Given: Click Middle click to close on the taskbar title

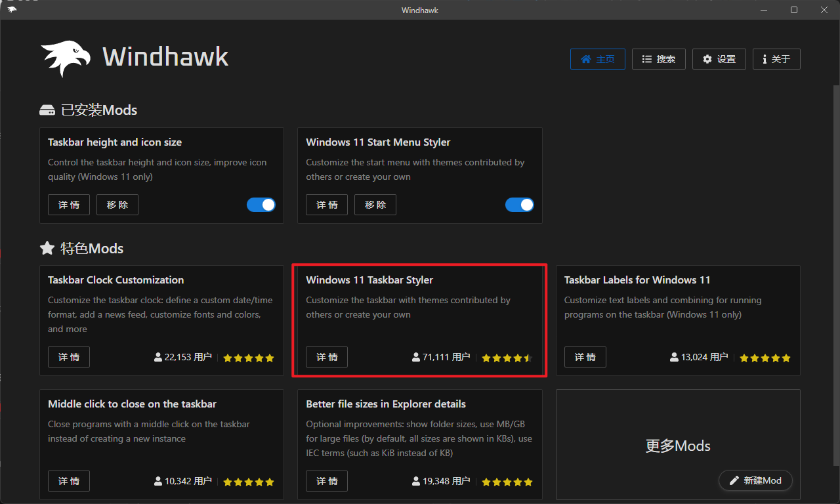Looking at the screenshot, I should [132, 404].
